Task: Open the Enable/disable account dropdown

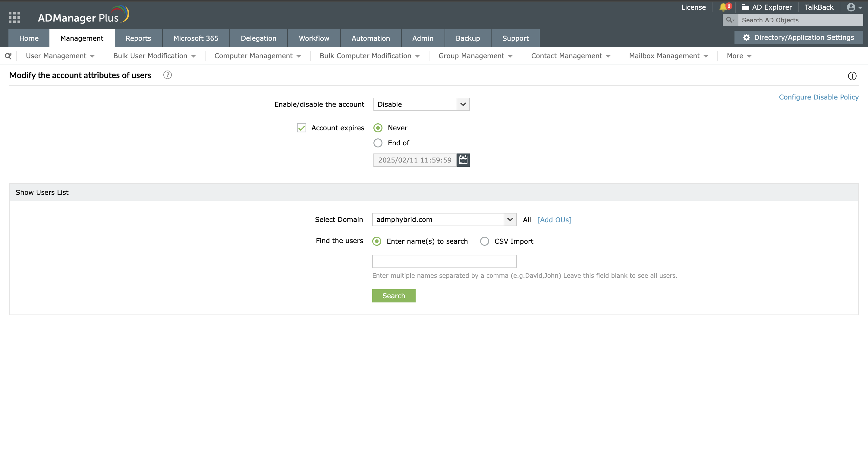Action: [421, 104]
